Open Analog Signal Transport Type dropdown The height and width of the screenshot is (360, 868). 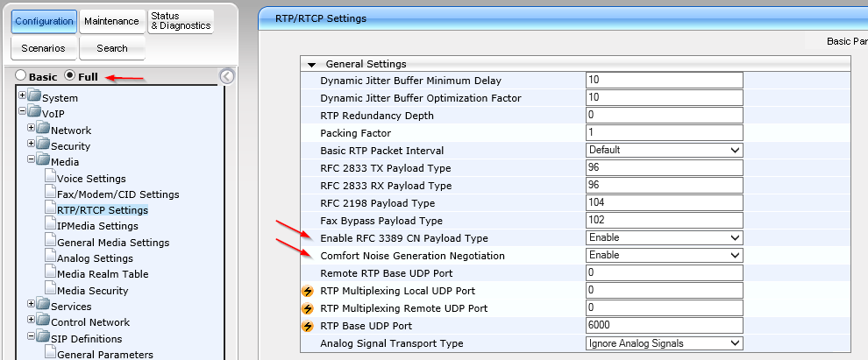[x=665, y=343]
